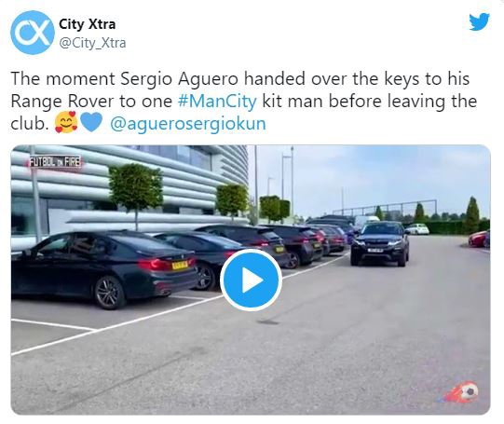Click the distant white car in video

416,229
